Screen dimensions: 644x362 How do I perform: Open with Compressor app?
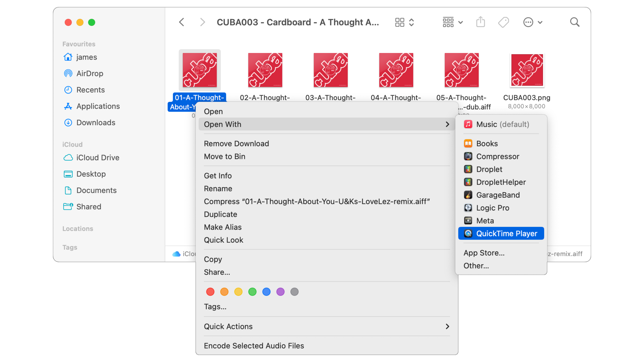501,156
